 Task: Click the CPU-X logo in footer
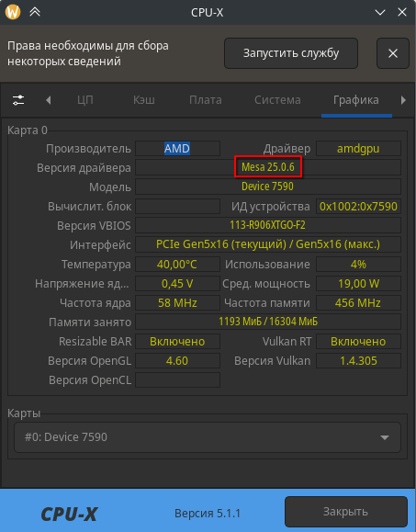(70, 514)
